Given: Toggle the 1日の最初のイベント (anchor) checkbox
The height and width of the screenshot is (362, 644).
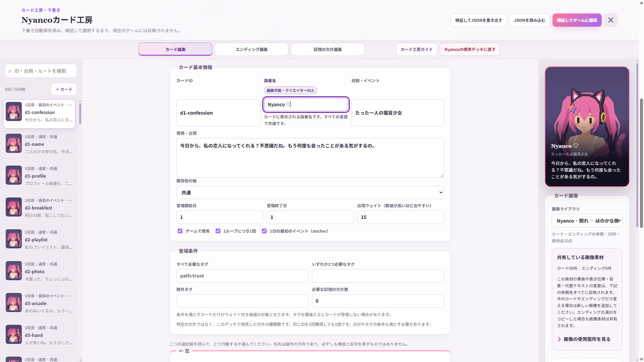Looking at the screenshot, I should pyautogui.click(x=264, y=231).
